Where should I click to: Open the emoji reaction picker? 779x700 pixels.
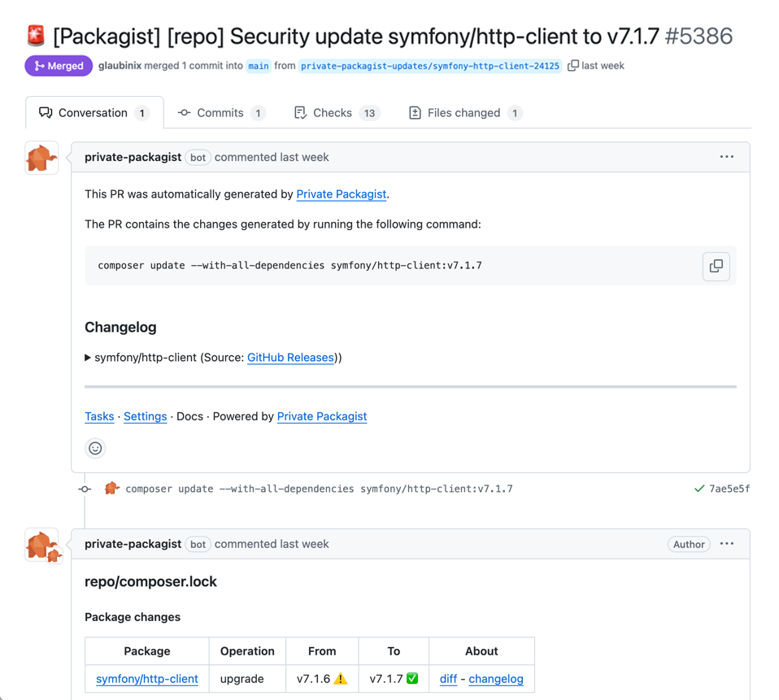coord(95,448)
